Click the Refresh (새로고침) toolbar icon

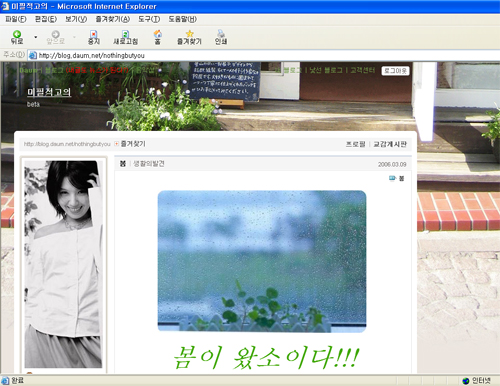(125, 34)
